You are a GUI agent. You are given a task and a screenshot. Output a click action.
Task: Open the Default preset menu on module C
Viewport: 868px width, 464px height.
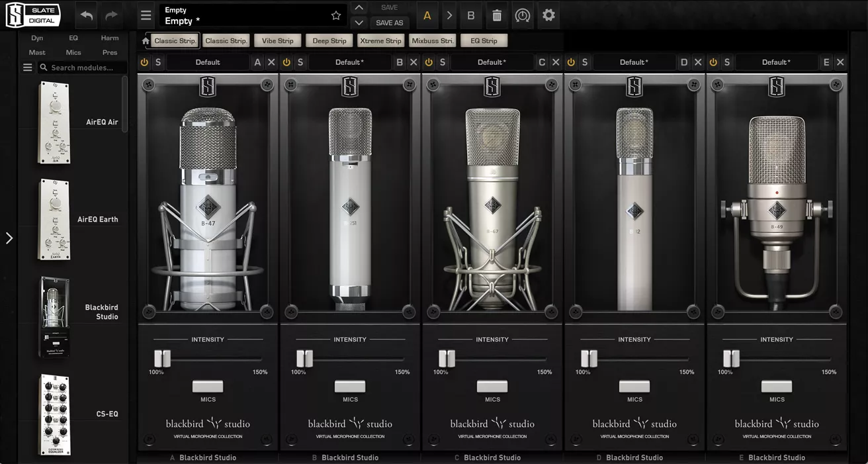pyautogui.click(x=492, y=62)
